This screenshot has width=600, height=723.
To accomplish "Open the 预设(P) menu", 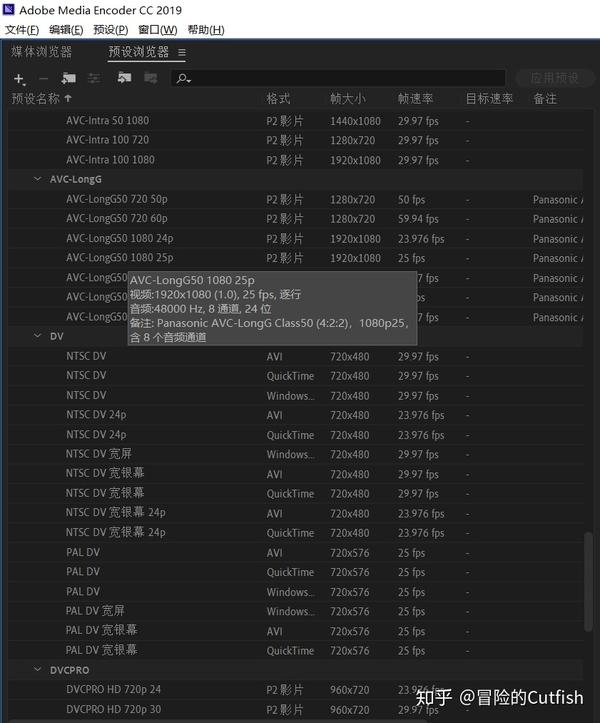I will pos(111,30).
